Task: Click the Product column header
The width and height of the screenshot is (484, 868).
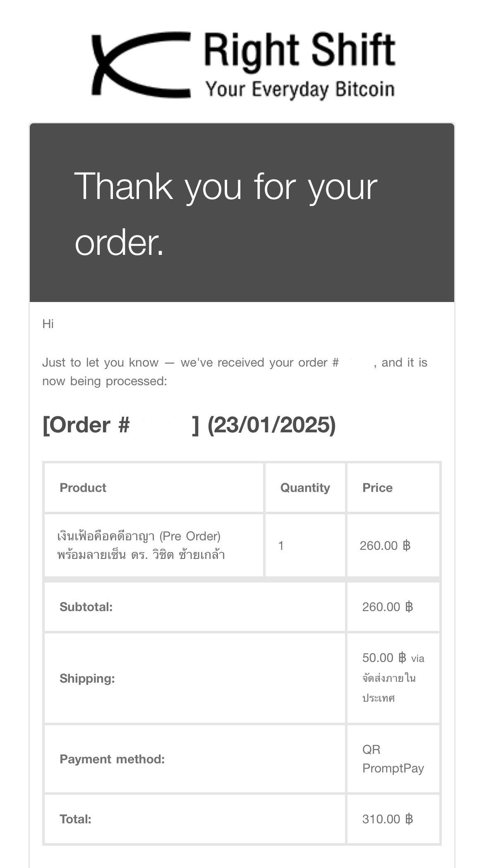Action: tap(83, 487)
